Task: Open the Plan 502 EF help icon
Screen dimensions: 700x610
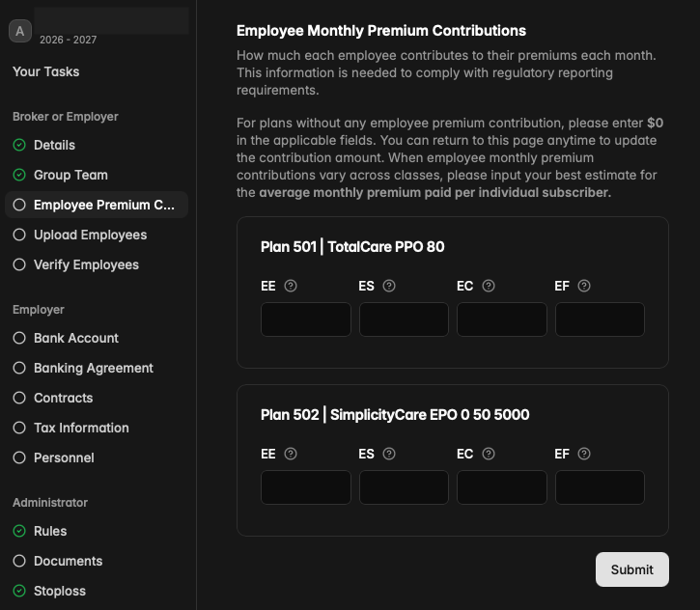Action: click(584, 454)
